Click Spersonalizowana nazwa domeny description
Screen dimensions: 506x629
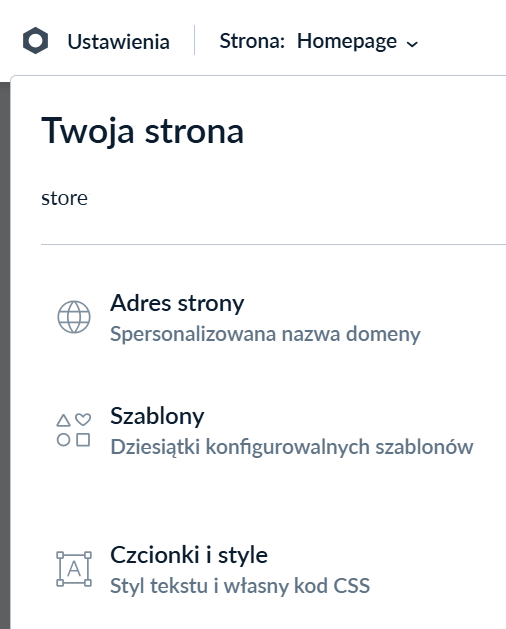[x=265, y=334]
